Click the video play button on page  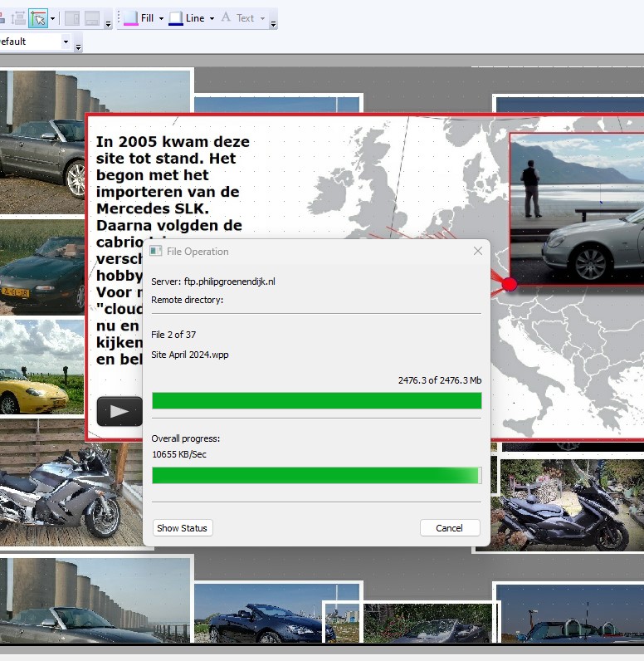tap(120, 411)
